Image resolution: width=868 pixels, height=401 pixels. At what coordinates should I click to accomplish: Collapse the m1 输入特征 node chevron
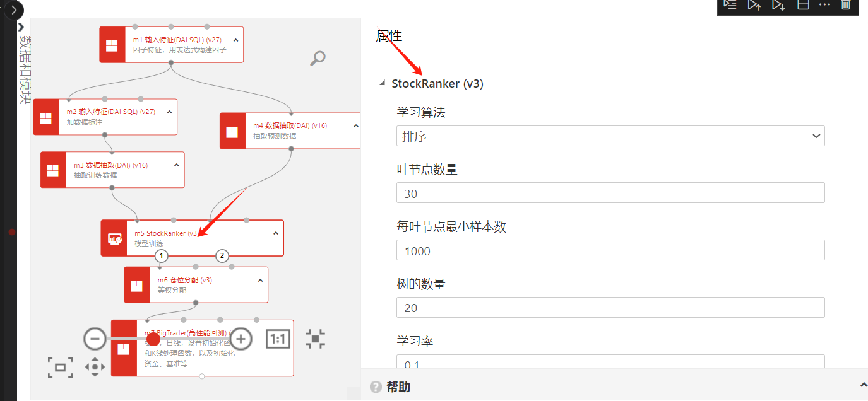point(235,40)
